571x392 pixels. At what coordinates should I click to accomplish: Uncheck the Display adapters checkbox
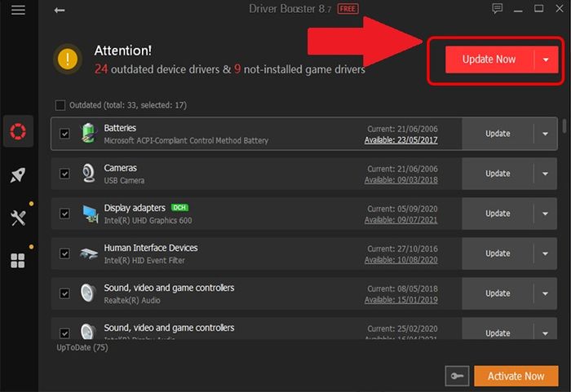pyautogui.click(x=64, y=214)
